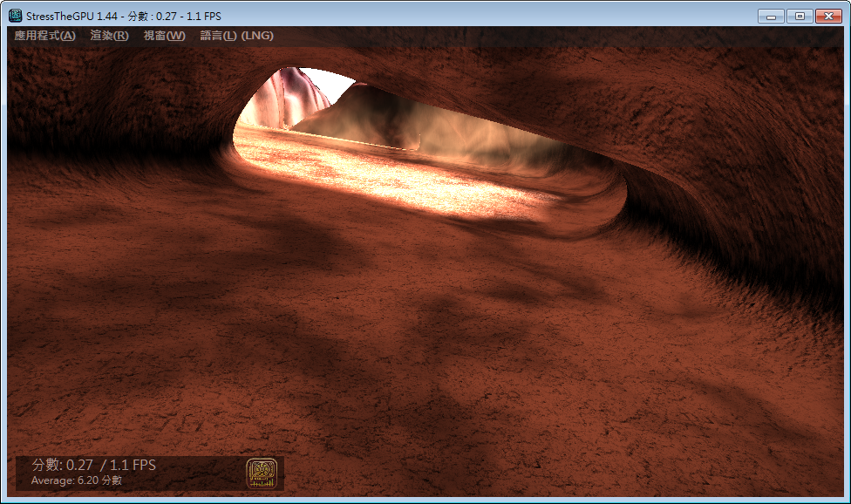Click the bright cave opening in the render
Image resolution: width=851 pixels, height=504 pixels.
(419, 148)
